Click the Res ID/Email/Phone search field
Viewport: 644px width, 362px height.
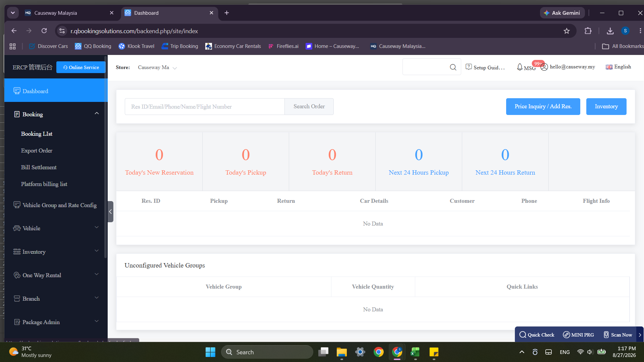[x=205, y=107]
